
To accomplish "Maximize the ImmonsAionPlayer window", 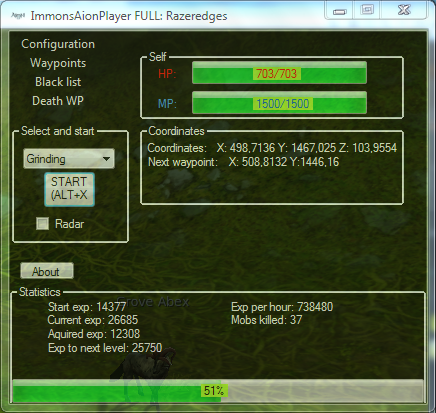I will pyautogui.click(x=367, y=10).
